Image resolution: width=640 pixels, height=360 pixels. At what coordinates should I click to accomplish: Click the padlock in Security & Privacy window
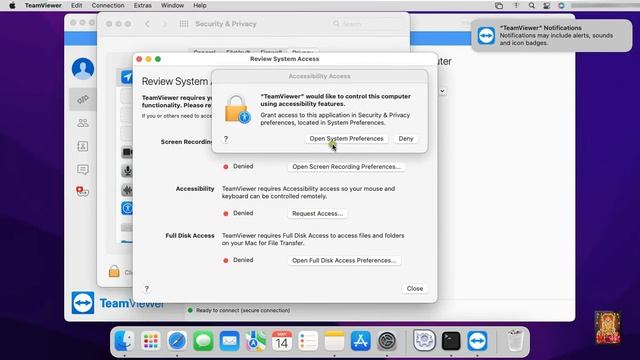tap(114, 271)
